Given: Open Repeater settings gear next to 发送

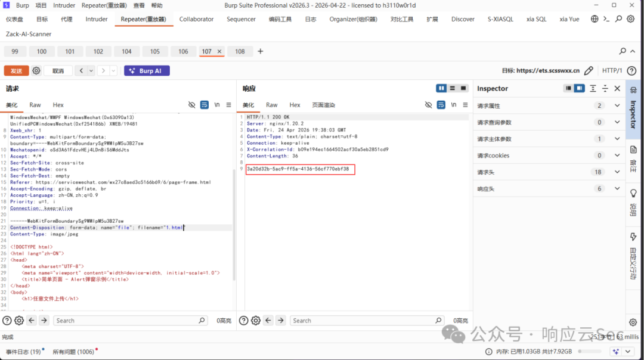Looking at the screenshot, I should tap(36, 70).
